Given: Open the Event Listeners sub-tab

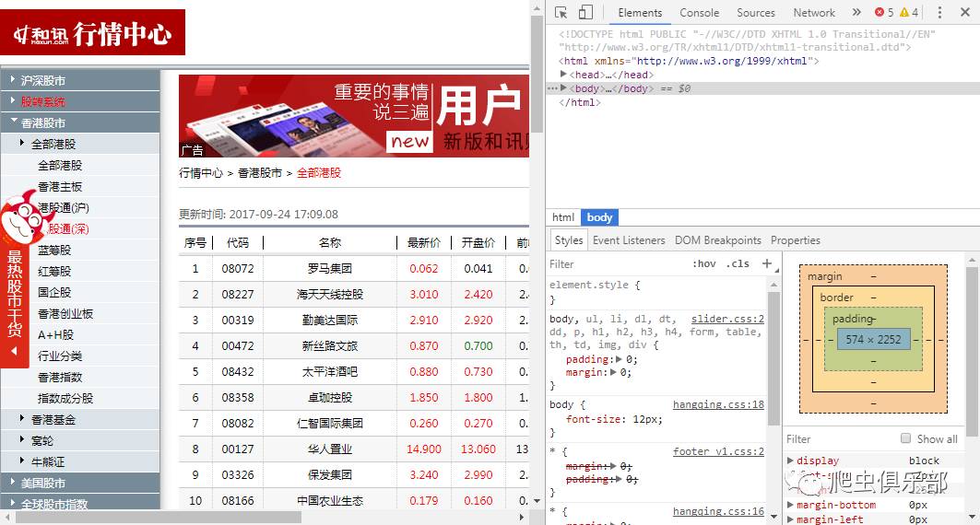Looking at the screenshot, I should pyautogui.click(x=629, y=240).
